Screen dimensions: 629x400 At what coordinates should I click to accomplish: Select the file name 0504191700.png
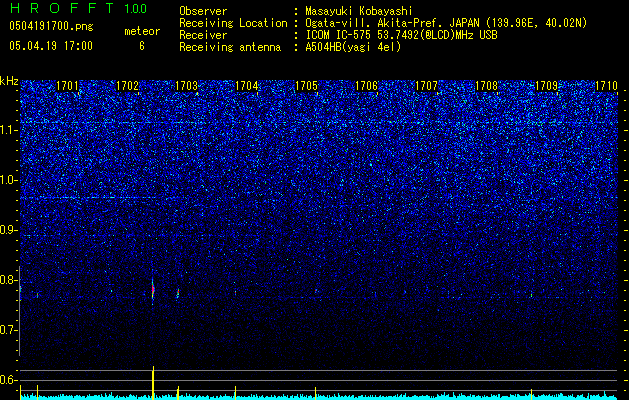pyautogui.click(x=51, y=27)
